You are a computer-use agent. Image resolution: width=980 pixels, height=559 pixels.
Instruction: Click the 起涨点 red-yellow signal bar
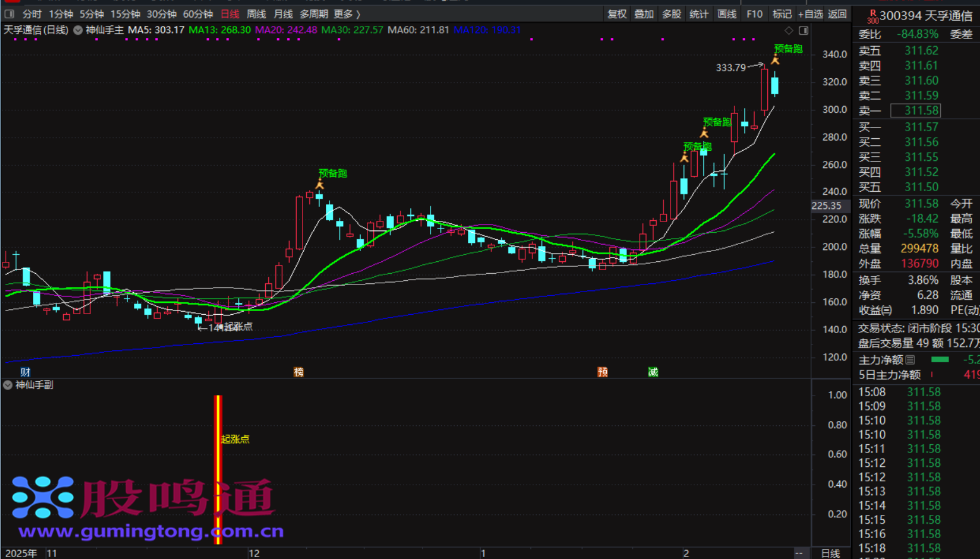218,469
